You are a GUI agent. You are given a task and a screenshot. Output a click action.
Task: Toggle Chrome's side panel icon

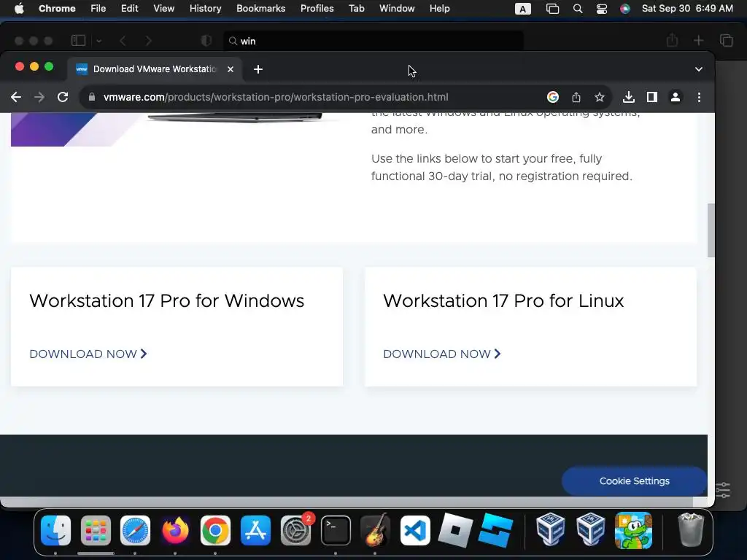[x=651, y=97]
